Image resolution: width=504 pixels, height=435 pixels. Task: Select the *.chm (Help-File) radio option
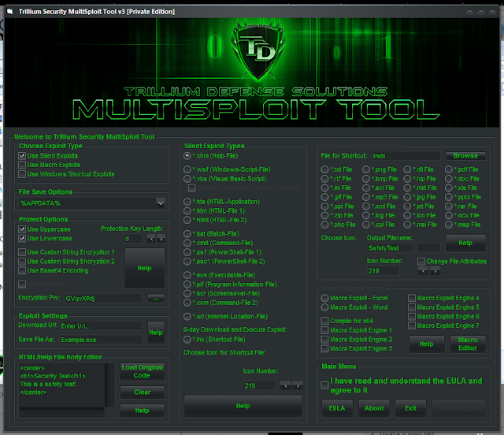point(187,156)
